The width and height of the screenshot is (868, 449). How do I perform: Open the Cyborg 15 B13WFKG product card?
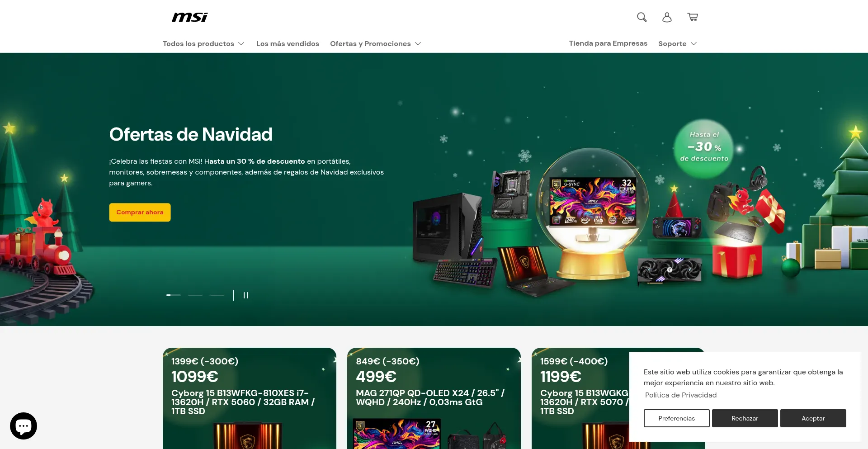point(249,398)
